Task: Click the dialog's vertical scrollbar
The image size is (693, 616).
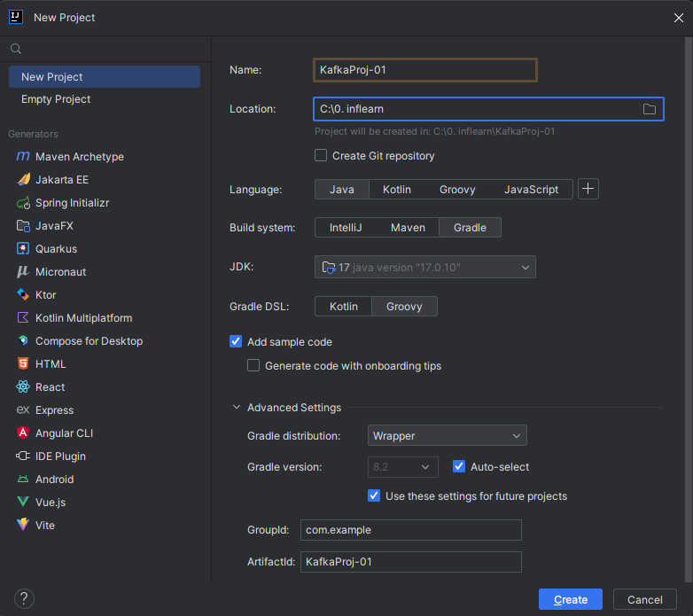Action: click(689, 309)
